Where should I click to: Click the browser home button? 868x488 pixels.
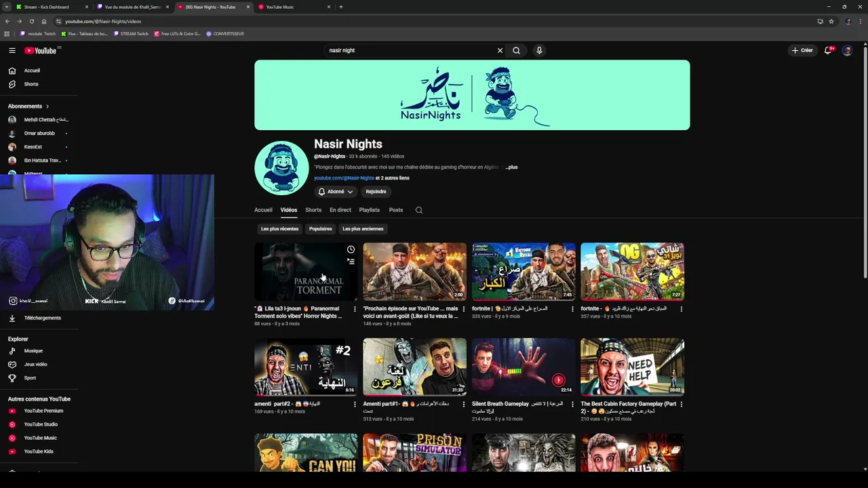[44, 21]
